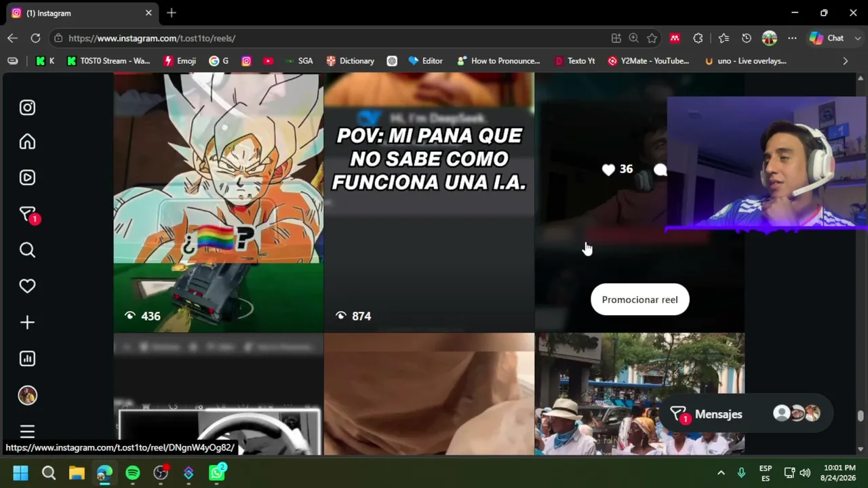The height and width of the screenshot is (488, 868).
Task: Open the dashboard chart icon in sidebar
Action: coord(27,359)
